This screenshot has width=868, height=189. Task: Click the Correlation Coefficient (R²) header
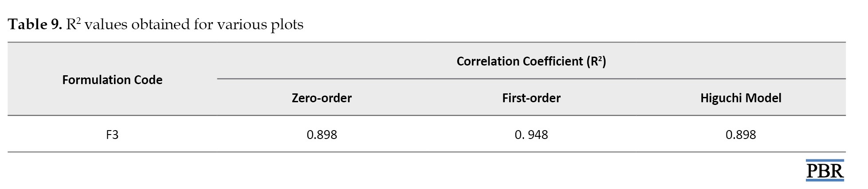click(531, 61)
